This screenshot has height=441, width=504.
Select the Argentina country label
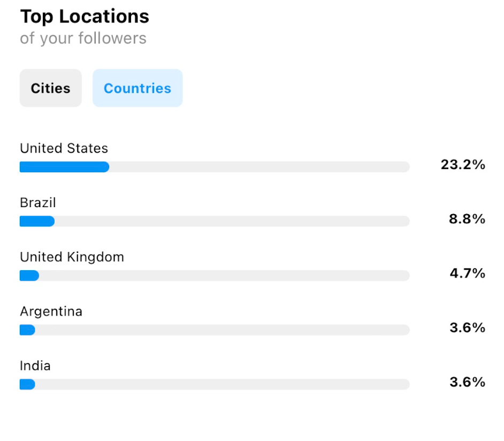[51, 311]
